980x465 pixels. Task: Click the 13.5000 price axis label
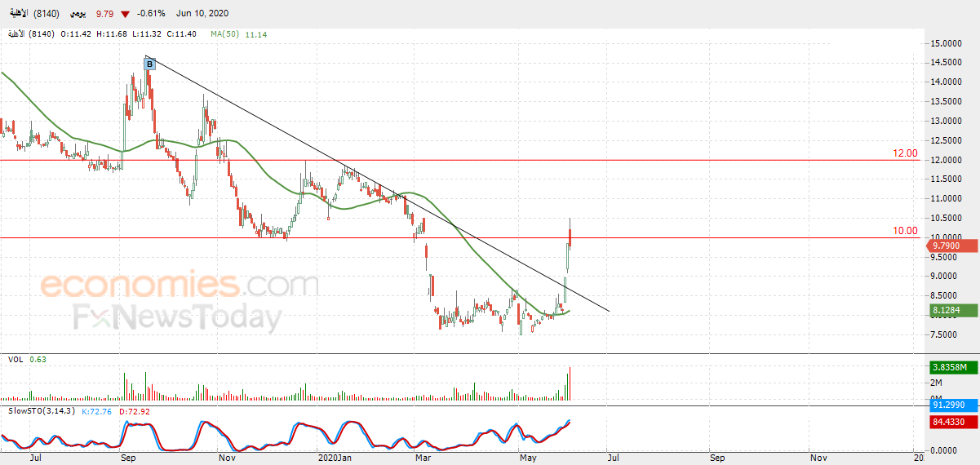coord(947,101)
